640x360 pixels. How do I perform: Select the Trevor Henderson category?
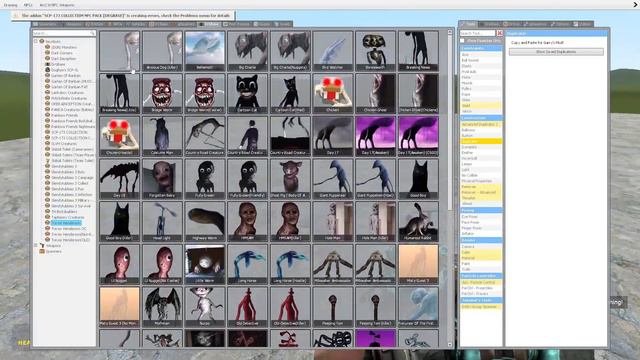click(66, 223)
